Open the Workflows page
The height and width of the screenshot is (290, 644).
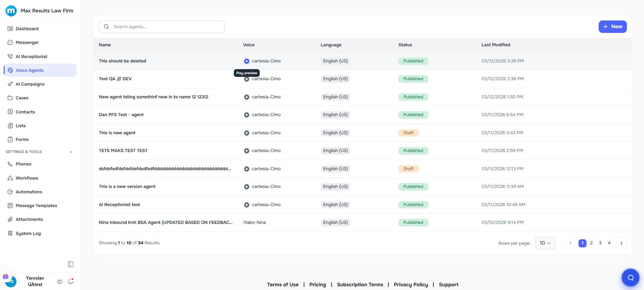[x=27, y=178]
